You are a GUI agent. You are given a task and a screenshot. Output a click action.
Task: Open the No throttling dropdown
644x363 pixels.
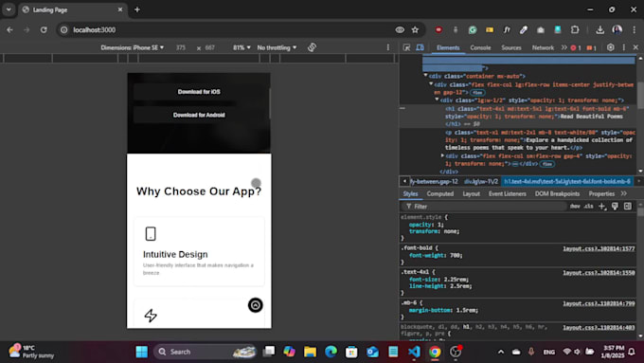pyautogui.click(x=277, y=47)
